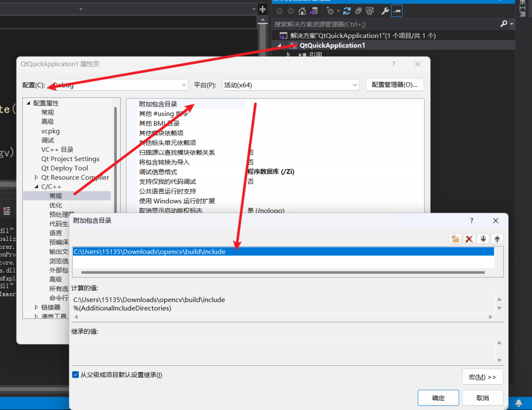
Task: Delete the selected include directory entry
Action: point(469,239)
